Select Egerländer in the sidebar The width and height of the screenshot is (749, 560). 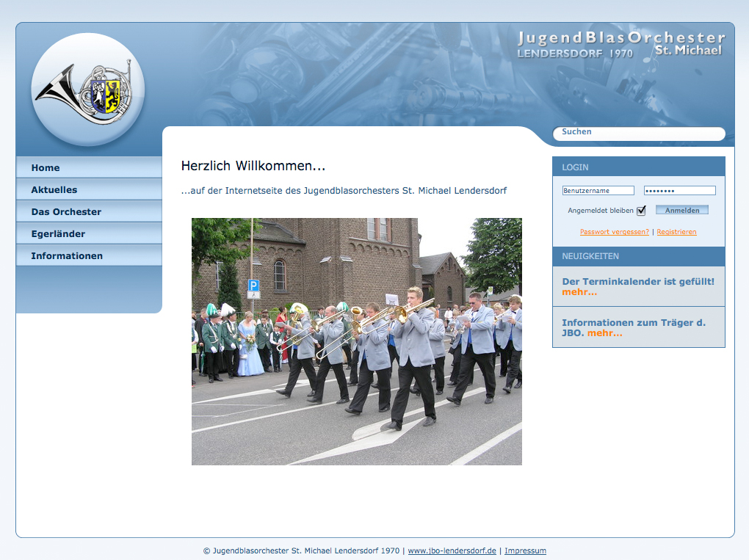coord(89,233)
